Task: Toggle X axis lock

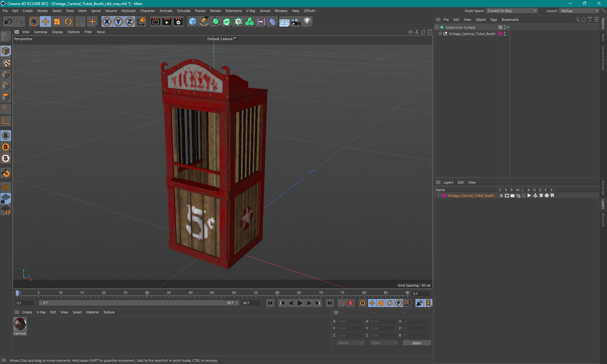Action: click(x=107, y=21)
